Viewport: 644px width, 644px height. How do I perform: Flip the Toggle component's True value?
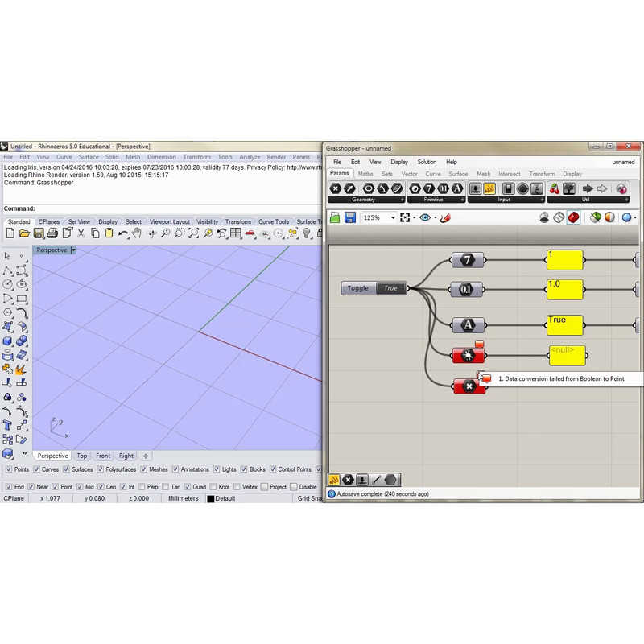click(390, 288)
